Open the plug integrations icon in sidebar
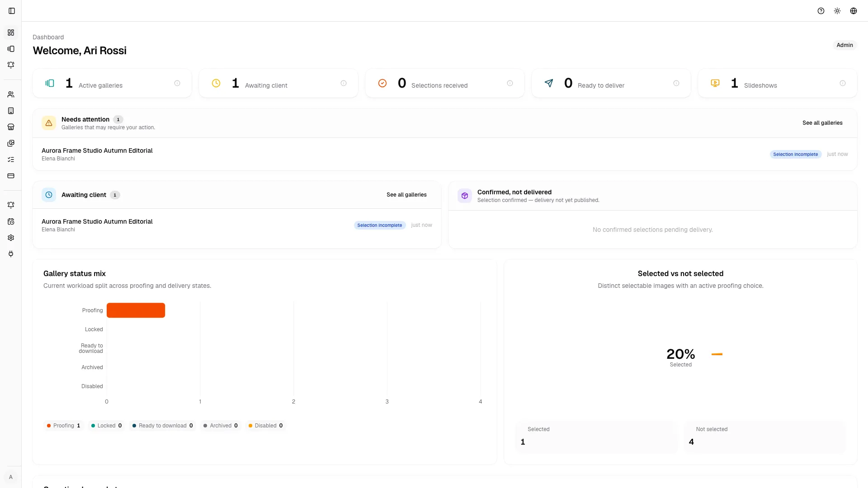The height and width of the screenshot is (488, 868). pyautogui.click(x=11, y=254)
